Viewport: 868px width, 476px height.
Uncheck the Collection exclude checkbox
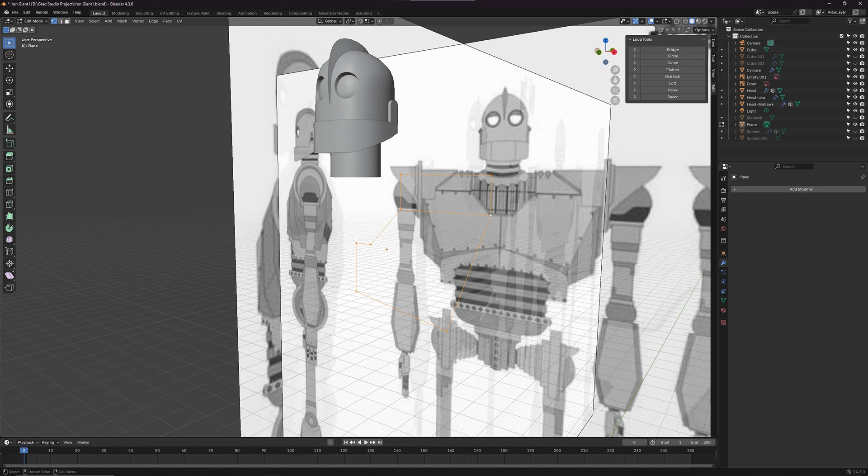tap(841, 36)
